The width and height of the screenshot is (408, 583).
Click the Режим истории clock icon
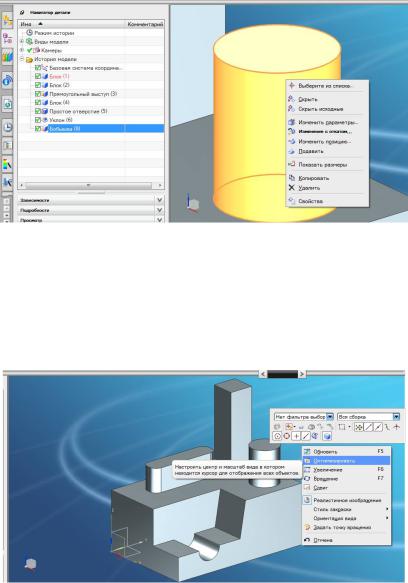click(30, 33)
